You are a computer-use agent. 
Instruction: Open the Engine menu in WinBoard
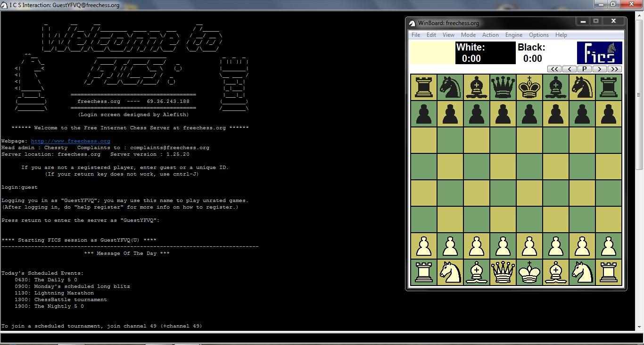point(514,35)
